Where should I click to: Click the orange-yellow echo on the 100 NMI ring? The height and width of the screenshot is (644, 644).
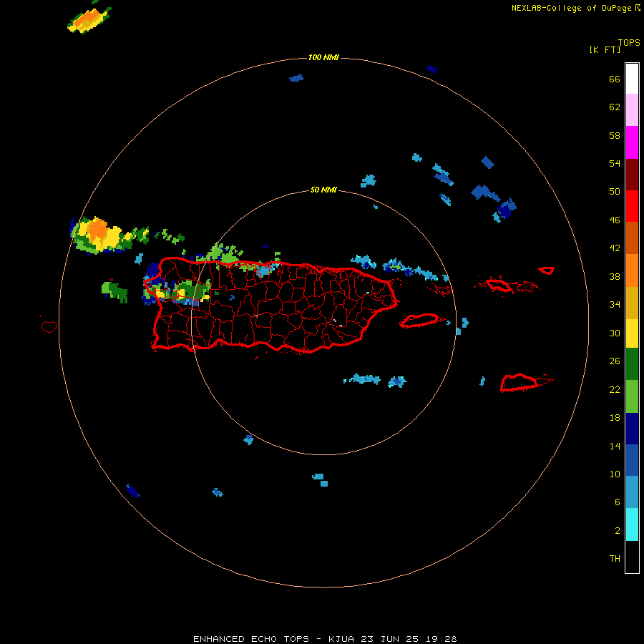pos(102,235)
